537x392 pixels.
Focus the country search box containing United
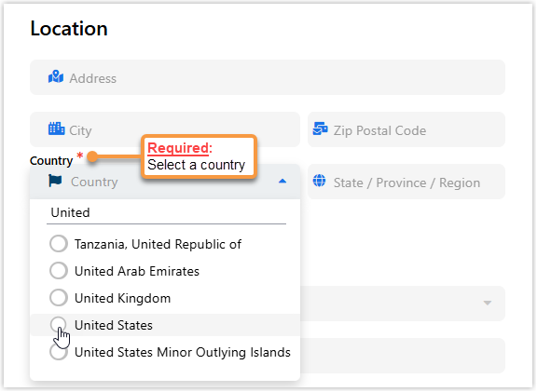(167, 213)
